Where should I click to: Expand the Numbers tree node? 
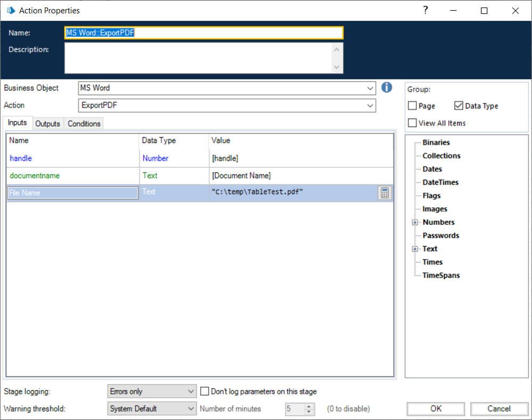(x=415, y=222)
